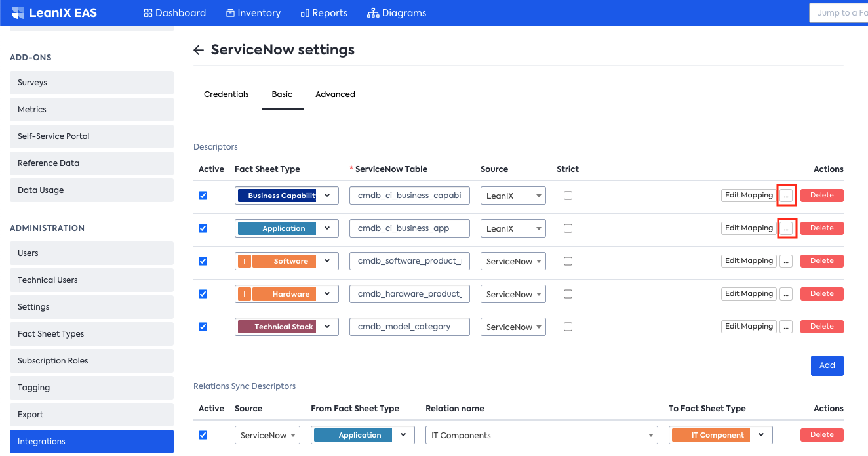The width and height of the screenshot is (868, 456).
Task: Open To Fact Sheet Type IT Component dropdown
Action: (x=720, y=435)
